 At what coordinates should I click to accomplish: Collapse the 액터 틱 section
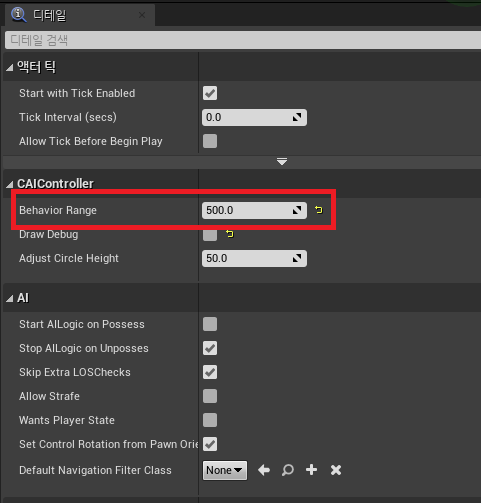tap(9, 68)
